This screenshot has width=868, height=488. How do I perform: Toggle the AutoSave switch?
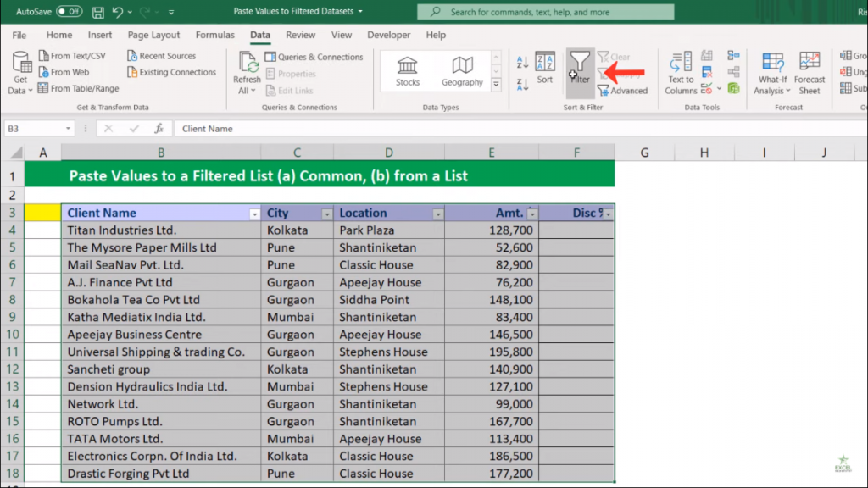[x=69, y=12]
